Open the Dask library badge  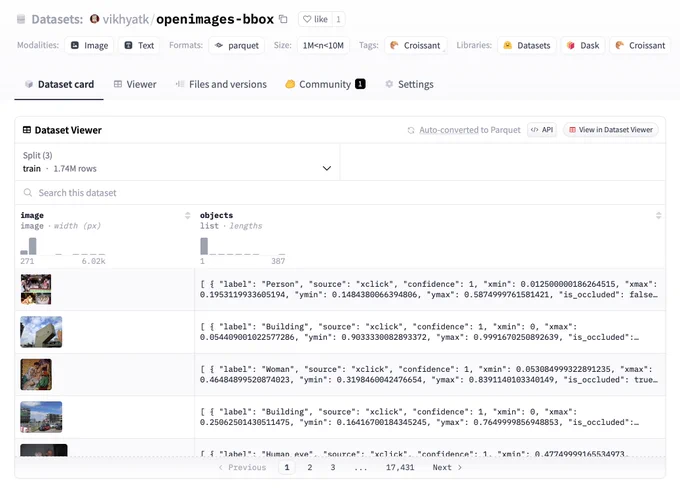(x=583, y=45)
